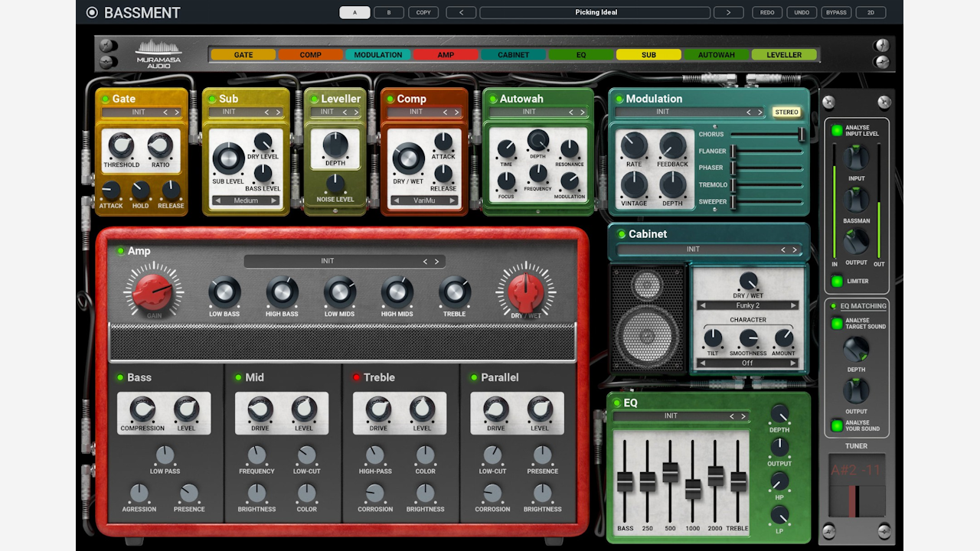Click the Muramasa Audio logo
The height and width of the screenshot is (551, 980).
point(160,54)
